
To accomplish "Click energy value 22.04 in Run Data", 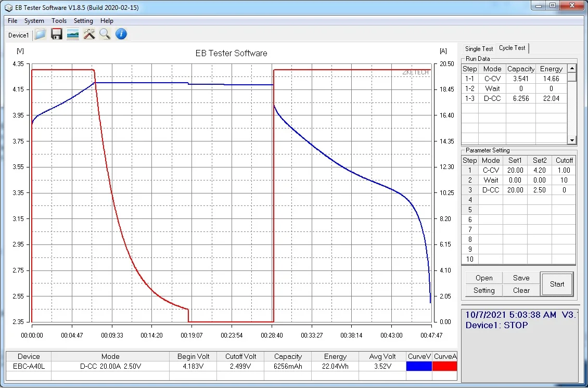I will click(551, 98).
